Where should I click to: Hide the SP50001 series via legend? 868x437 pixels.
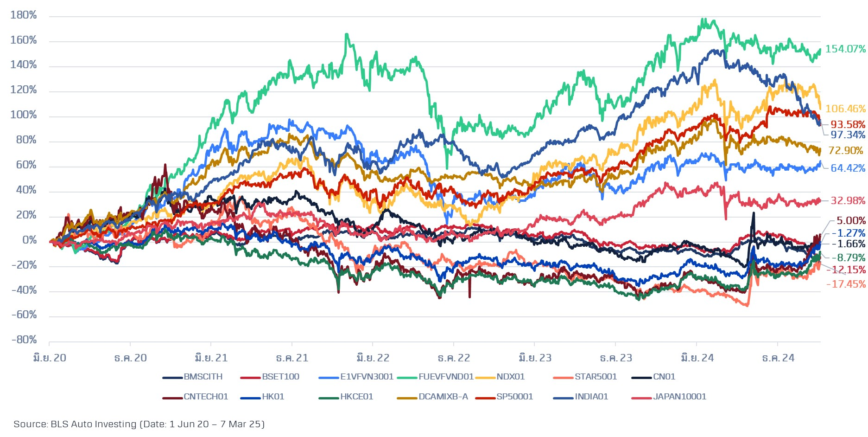(x=514, y=397)
